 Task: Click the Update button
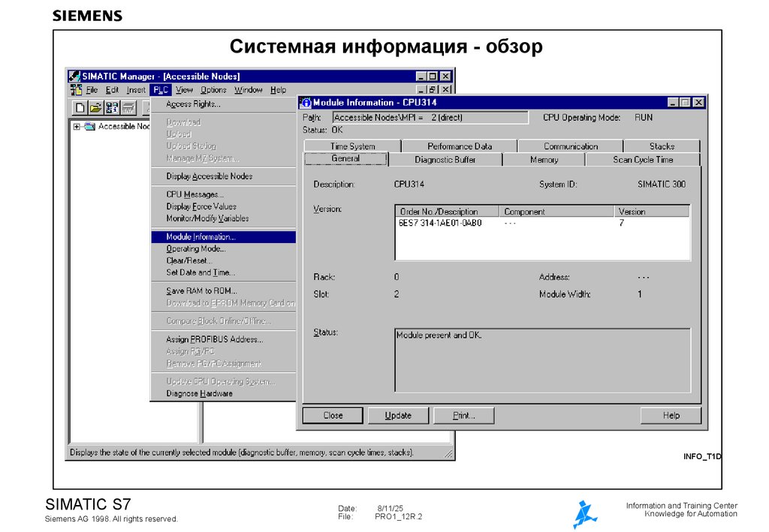coord(398,415)
